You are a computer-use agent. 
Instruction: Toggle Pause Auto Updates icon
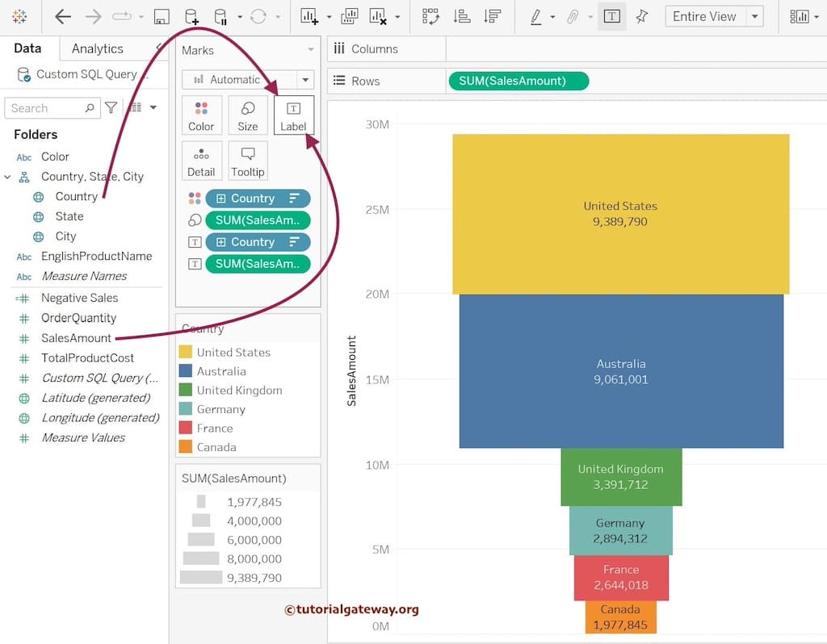point(220,17)
